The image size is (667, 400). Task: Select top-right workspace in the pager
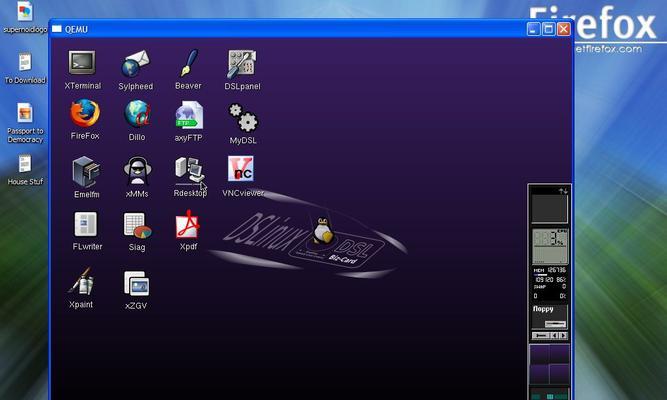[x=559, y=354]
